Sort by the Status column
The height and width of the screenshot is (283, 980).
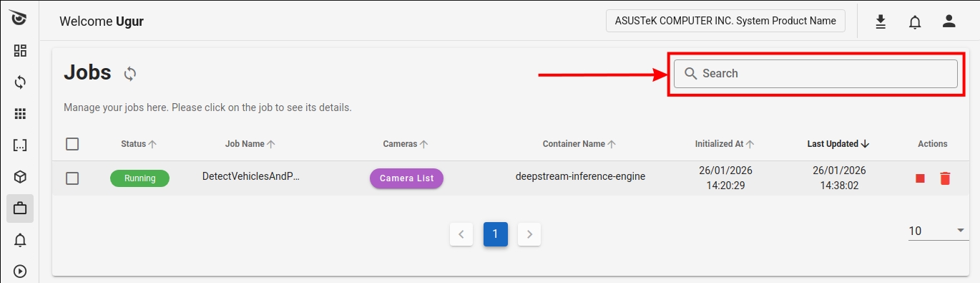pyautogui.click(x=139, y=144)
